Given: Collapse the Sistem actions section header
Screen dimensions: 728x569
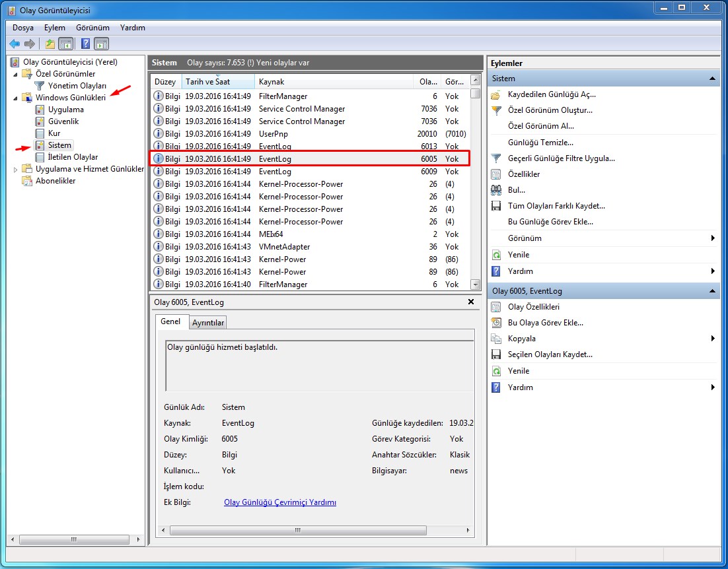Looking at the screenshot, I should coord(713,79).
